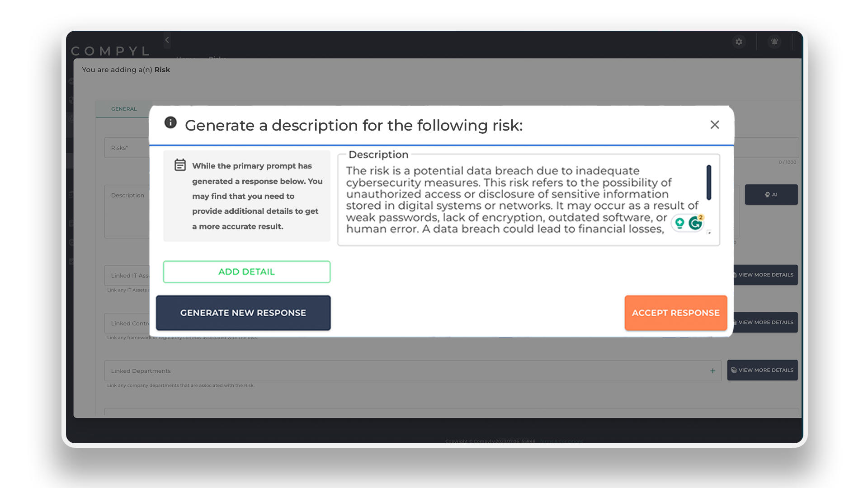
Task: Open Home from the breadcrumb navigation
Action: 186,59
